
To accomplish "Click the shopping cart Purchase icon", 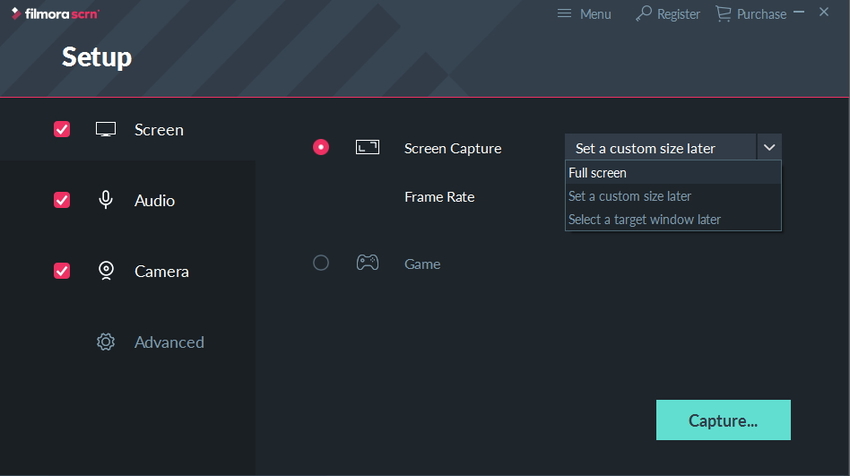I will tap(723, 14).
